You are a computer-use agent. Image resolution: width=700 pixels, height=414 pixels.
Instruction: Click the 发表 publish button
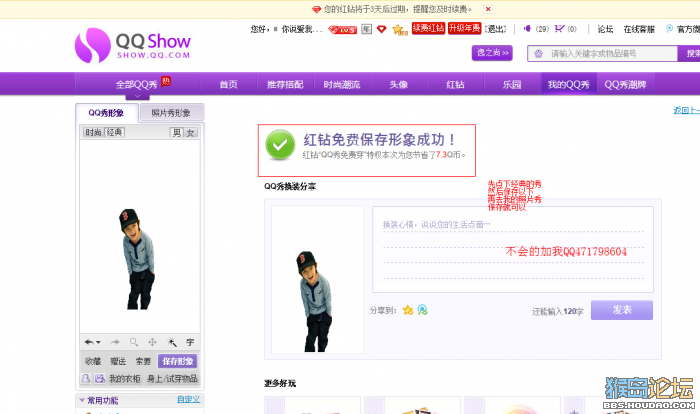click(622, 310)
